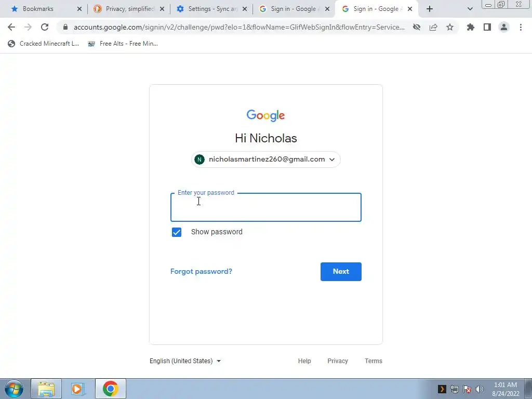Open the Help link

(304, 361)
